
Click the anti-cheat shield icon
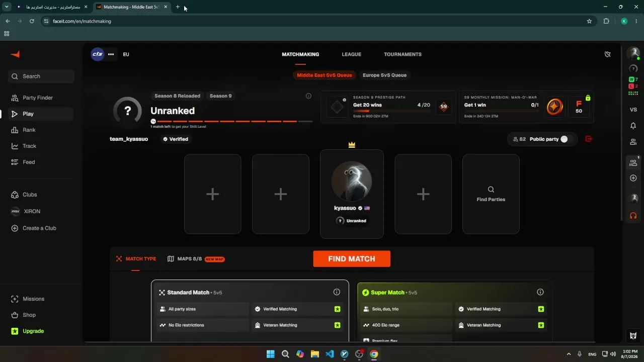607,54
